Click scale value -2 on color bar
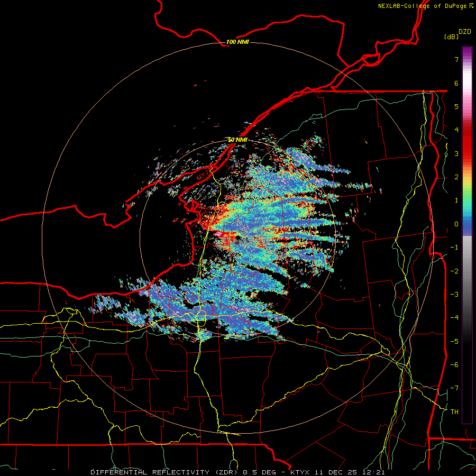 pyautogui.click(x=454, y=271)
